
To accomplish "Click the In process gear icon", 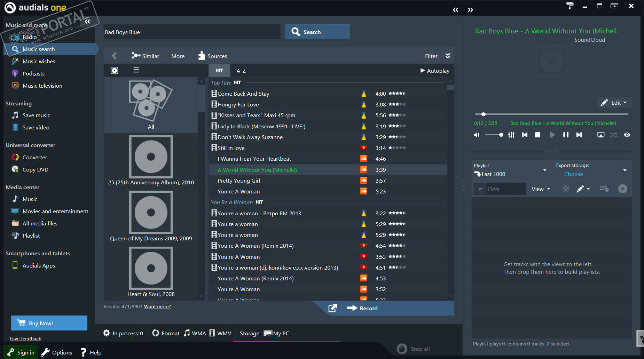I will (107, 333).
